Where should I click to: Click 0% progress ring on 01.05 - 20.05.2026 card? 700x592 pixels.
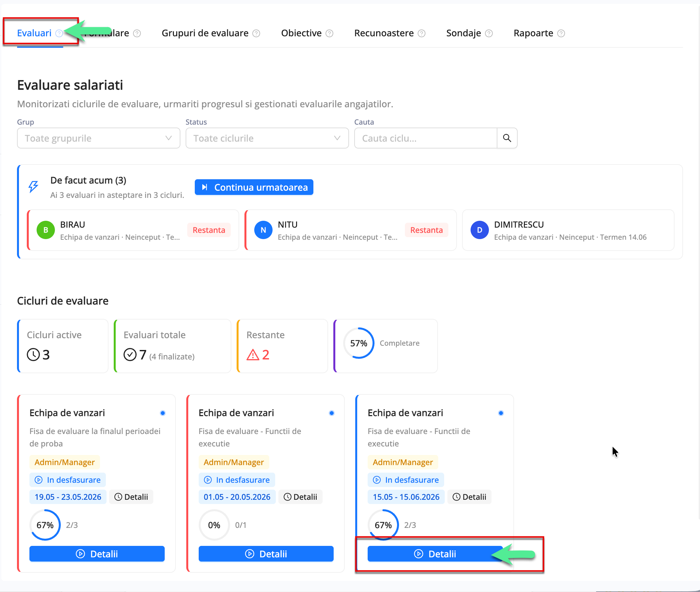point(214,525)
